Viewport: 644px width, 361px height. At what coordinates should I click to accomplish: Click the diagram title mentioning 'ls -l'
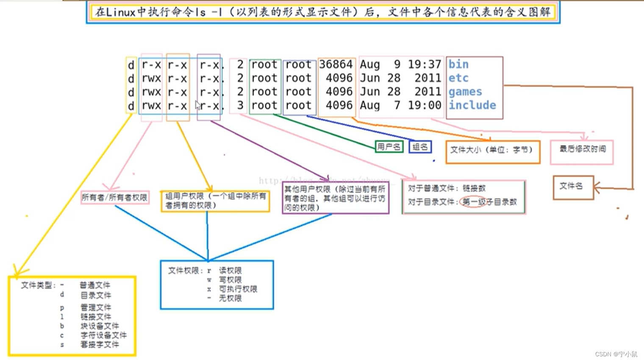pyautogui.click(x=323, y=12)
